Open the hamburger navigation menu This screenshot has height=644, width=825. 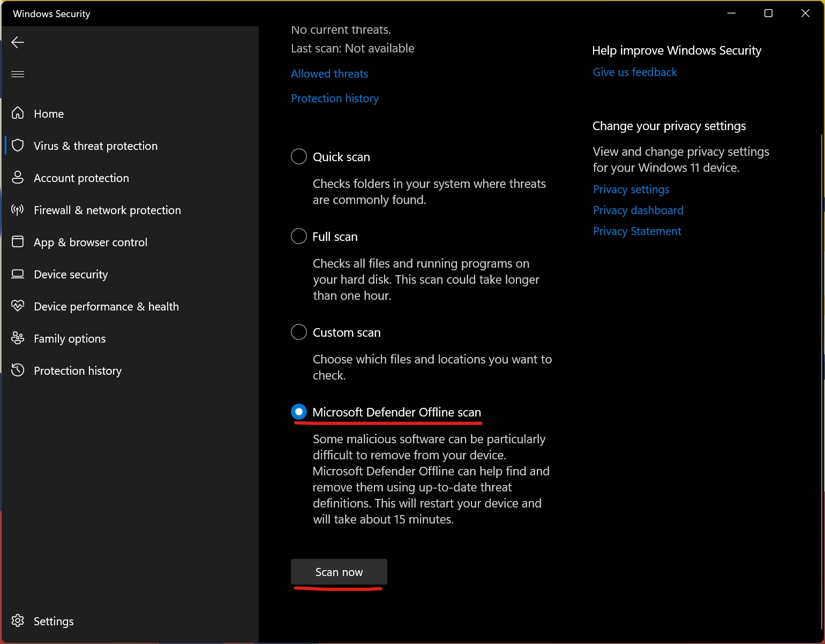click(18, 73)
